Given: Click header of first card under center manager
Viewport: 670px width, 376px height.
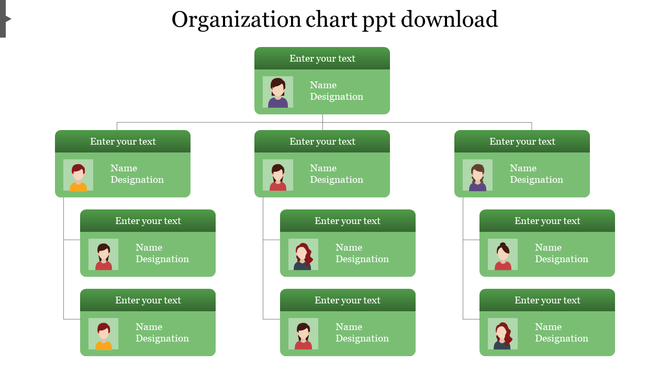Looking at the screenshot, I should [x=347, y=221].
